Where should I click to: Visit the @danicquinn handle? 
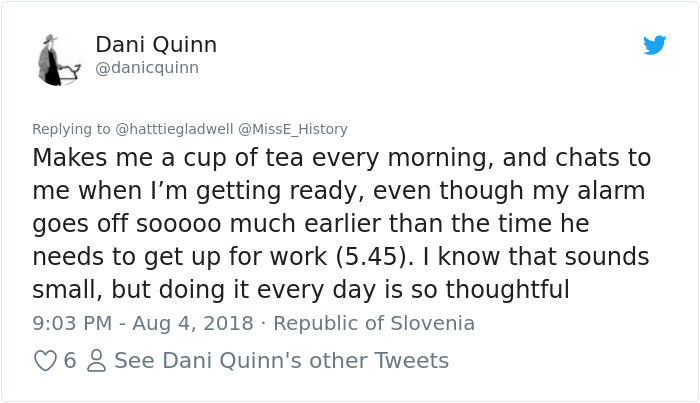click(x=147, y=68)
